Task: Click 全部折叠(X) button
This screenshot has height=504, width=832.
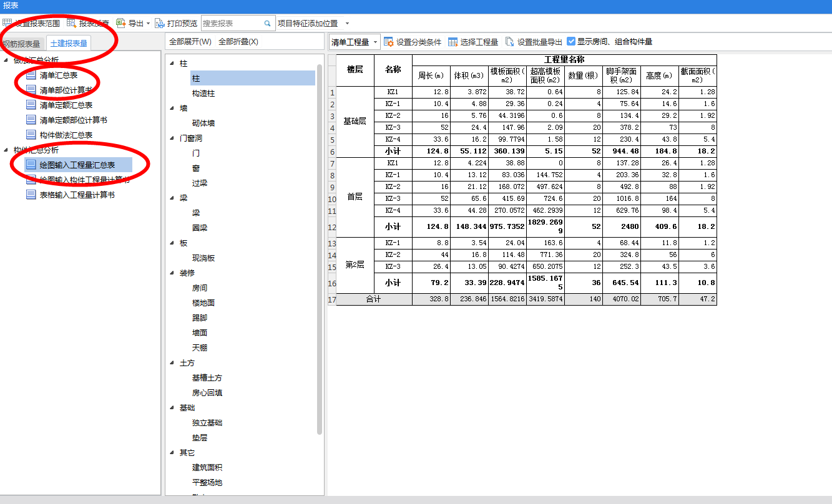Action: click(238, 42)
